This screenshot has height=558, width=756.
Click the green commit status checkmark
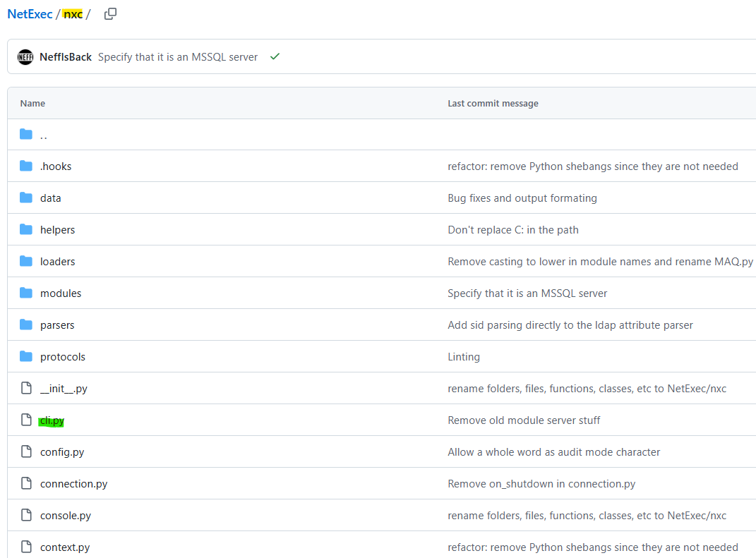click(x=275, y=56)
